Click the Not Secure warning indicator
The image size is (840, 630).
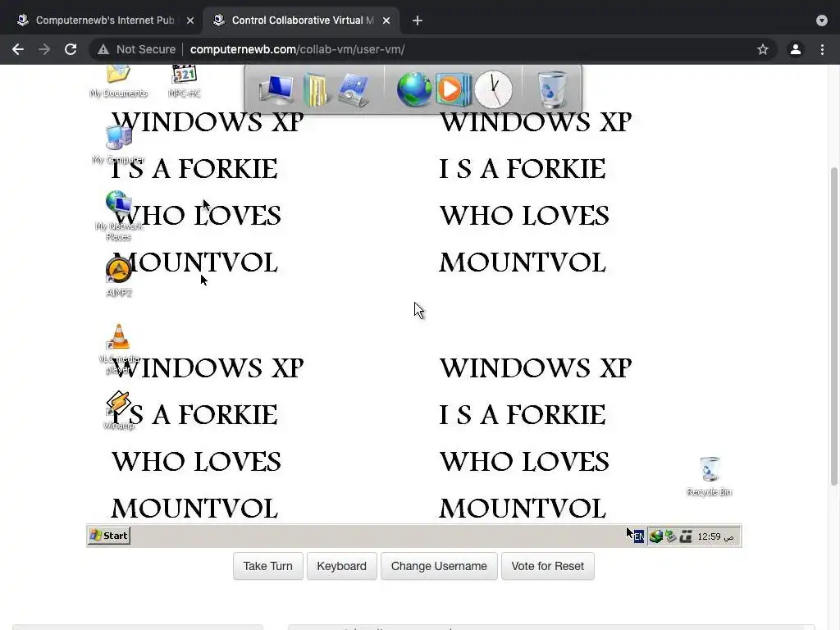coord(137,49)
